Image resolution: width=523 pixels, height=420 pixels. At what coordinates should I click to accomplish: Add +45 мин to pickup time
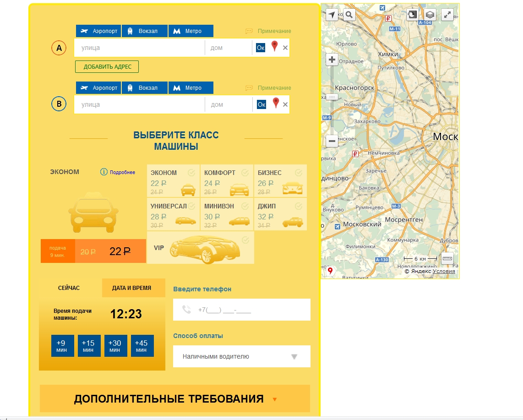click(x=142, y=346)
